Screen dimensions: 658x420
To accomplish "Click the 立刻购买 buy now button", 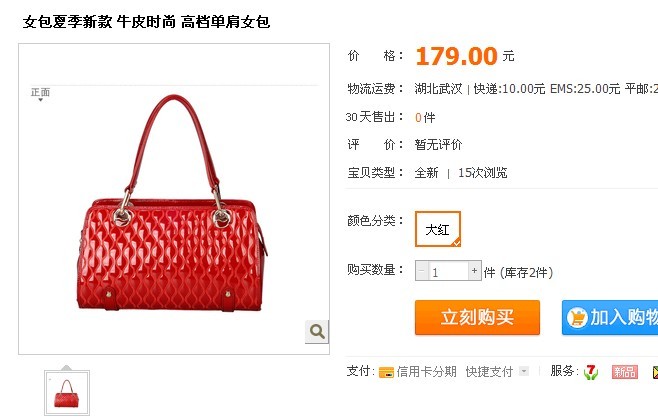I will click(x=477, y=318).
